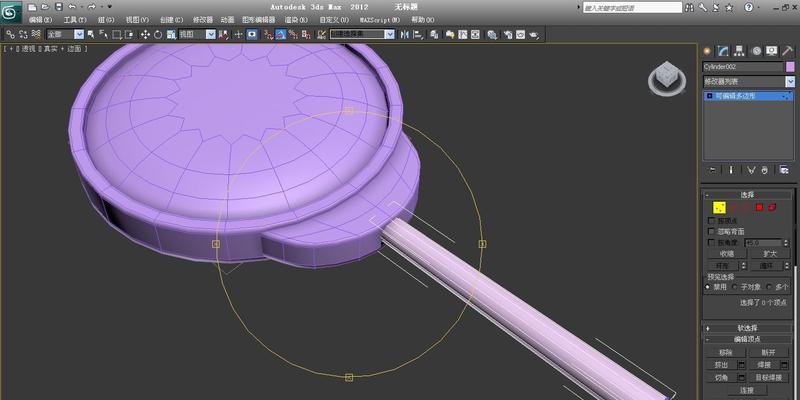Open the 挤出 settings box button
This screenshot has height=400, width=800.
(742, 365)
